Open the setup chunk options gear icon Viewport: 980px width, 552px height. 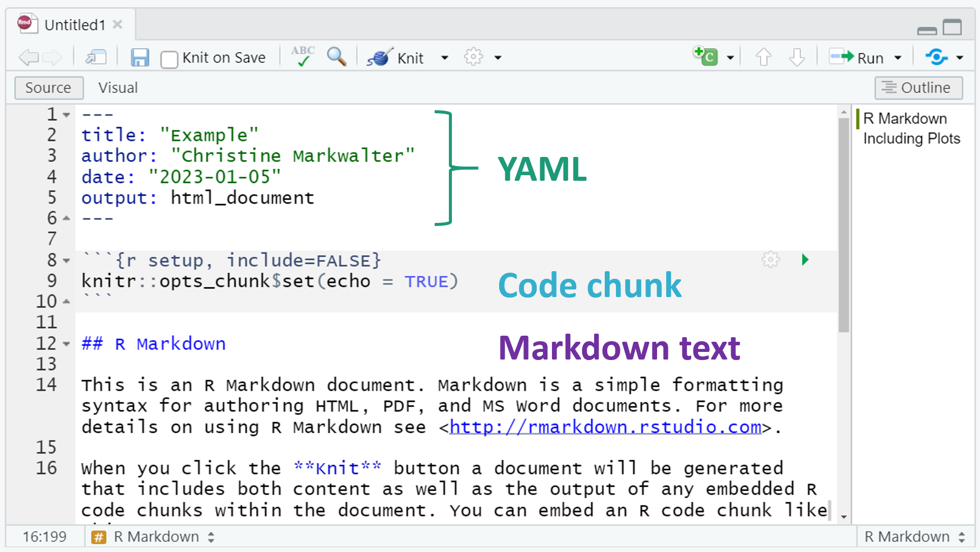[x=770, y=260]
